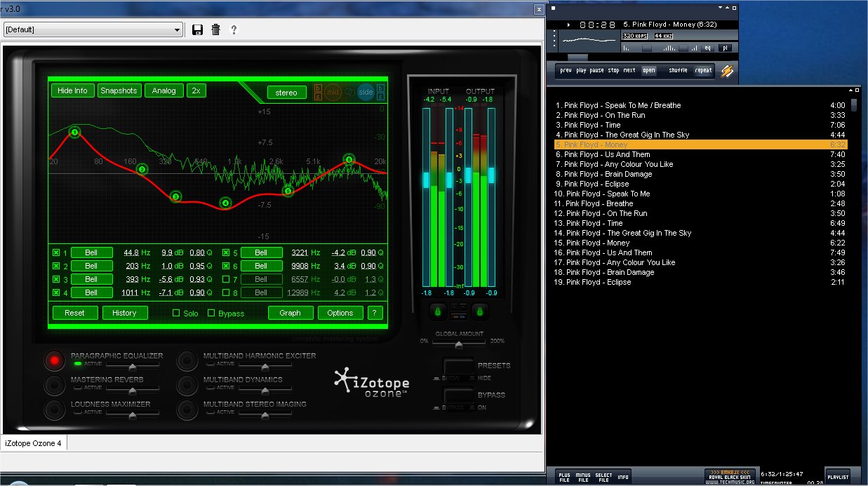Image resolution: width=868 pixels, height=486 pixels.
Task: Select playlist track 'Pink Floyd - Time' 7:06
Action: (x=701, y=125)
